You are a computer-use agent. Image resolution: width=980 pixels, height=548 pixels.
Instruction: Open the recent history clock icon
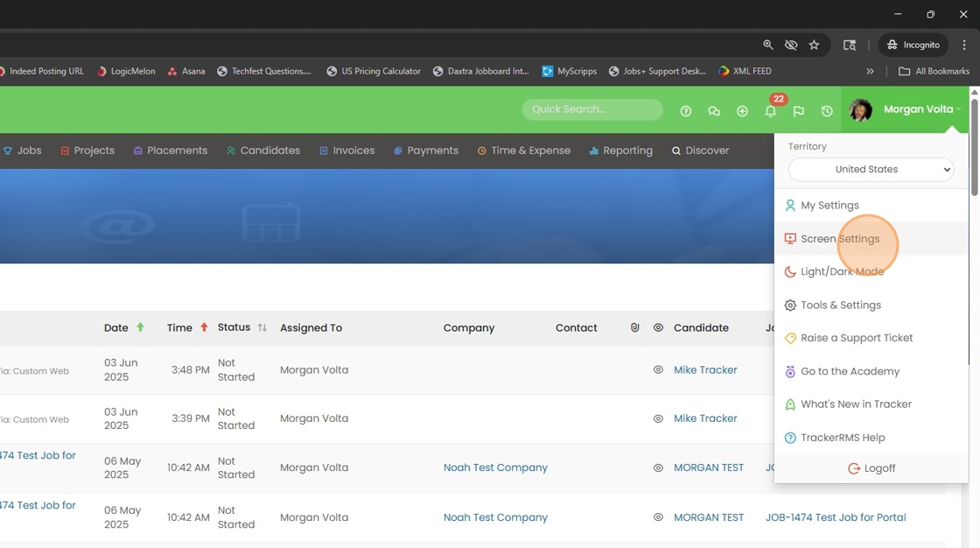point(827,110)
